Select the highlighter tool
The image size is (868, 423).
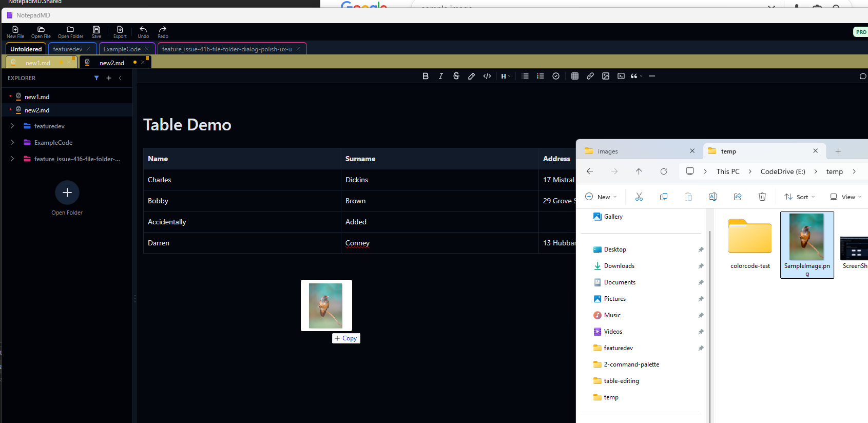pyautogui.click(x=472, y=76)
